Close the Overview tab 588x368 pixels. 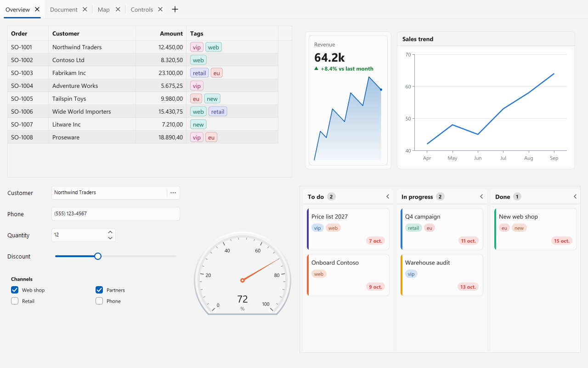pyautogui.click(x=37, y=9)
